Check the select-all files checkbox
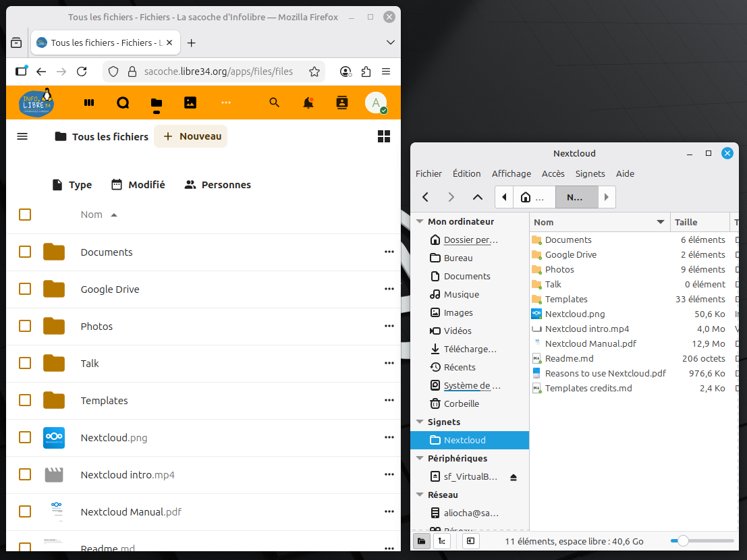The width and height of the screenshot is (747, 560). click(x=25, y=215)
